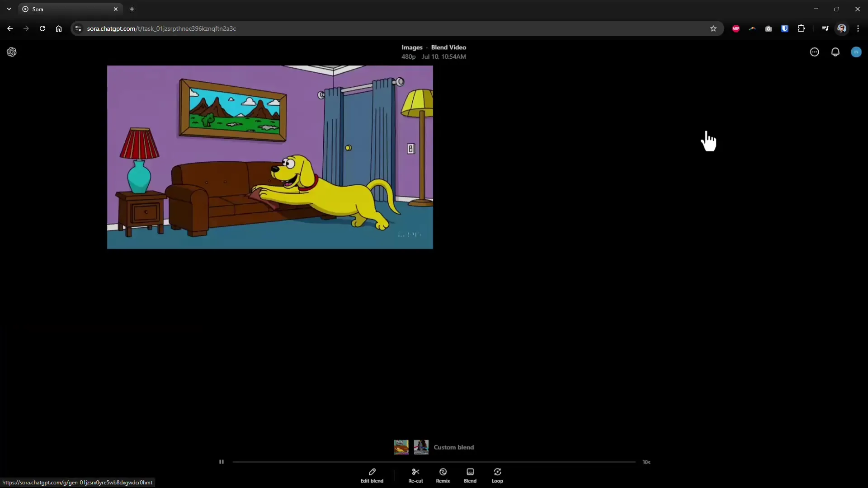Viewport: 868px width, 488px height.
Task: Open the second blend source thumbnail
Action: coord(421,447)
